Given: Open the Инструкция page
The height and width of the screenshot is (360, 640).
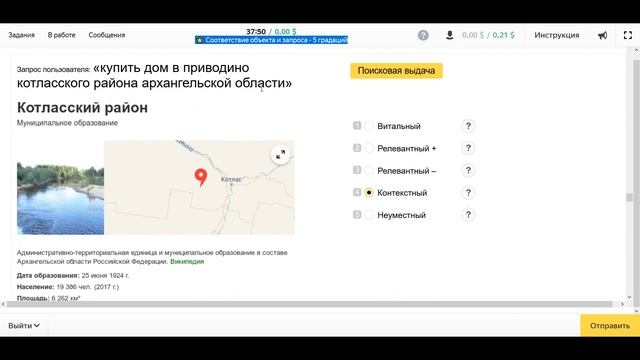Looking at the screenshot, I should click(557, 35).
